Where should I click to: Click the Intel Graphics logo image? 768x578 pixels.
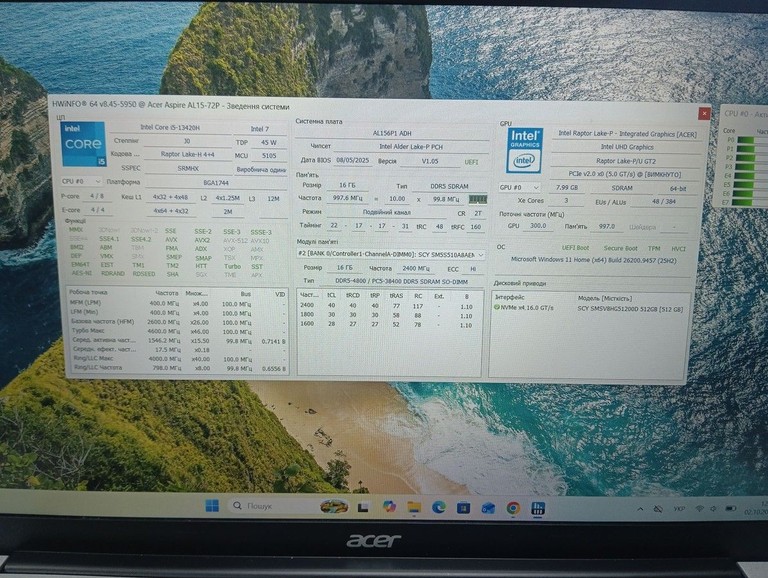(x=524, y=150)
